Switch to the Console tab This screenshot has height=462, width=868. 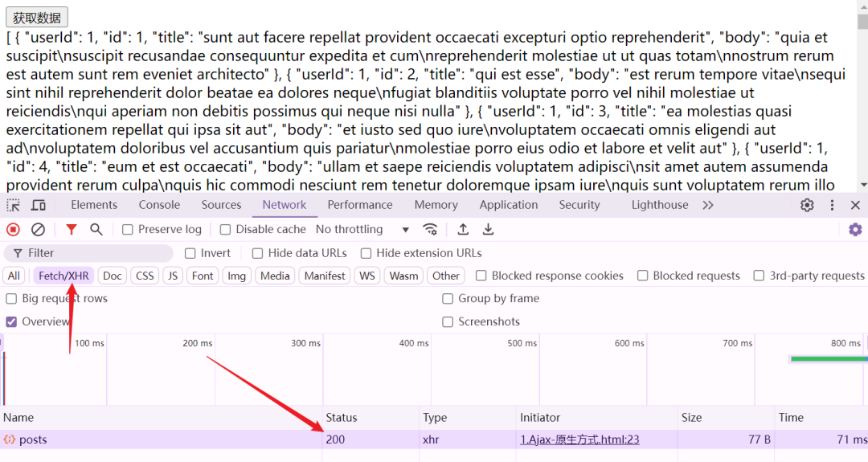[x=159, y=205]
